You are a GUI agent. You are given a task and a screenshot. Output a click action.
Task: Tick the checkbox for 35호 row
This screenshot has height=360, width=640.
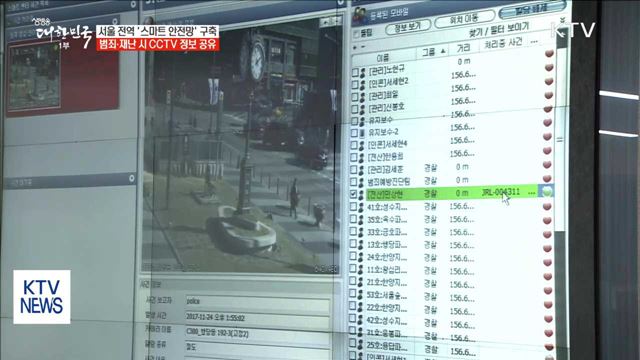point(353,219)
